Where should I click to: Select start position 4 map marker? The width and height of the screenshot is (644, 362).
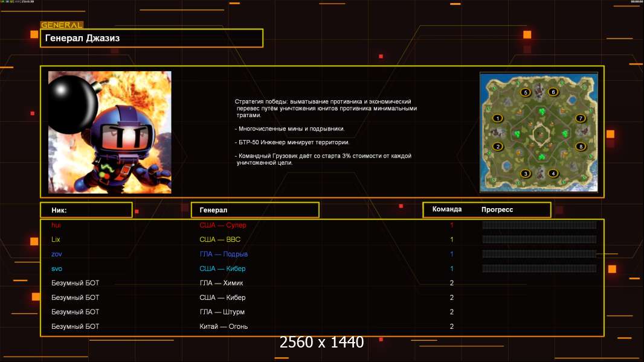(x=553, y=174)
